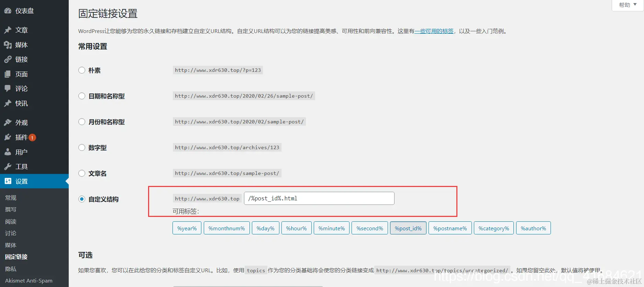644x287 pixels.
Task: Click the 工具 wrench icon
Action: (x=8, y=167)
